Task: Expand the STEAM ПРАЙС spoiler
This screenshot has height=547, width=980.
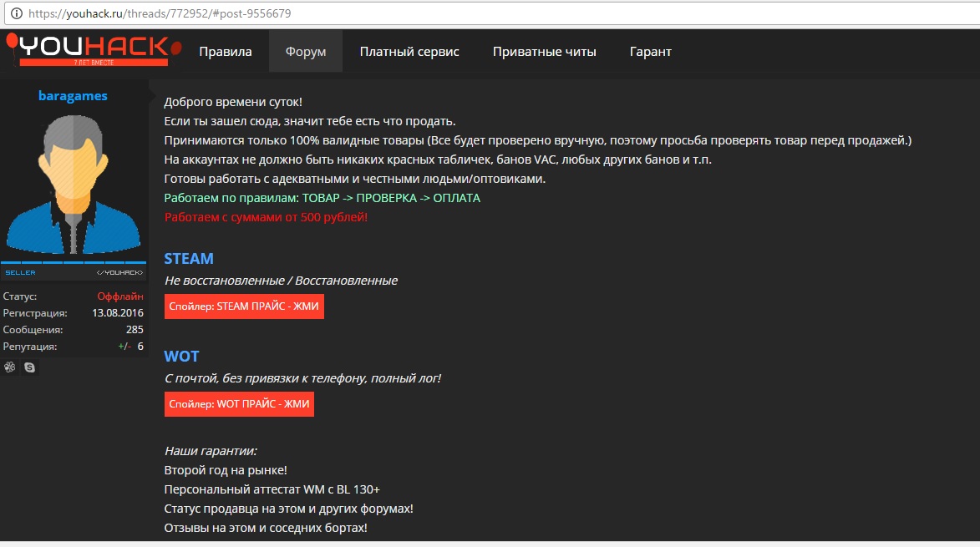Action: 244,306
